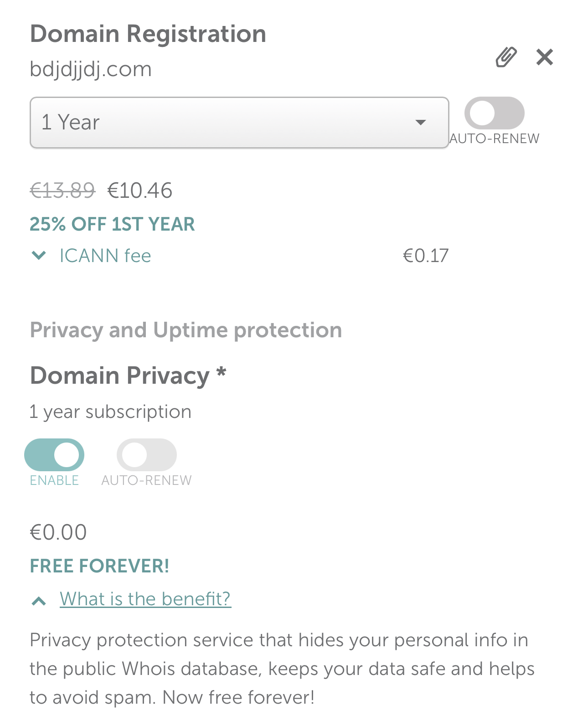The height and width of the screenshot is (721, 588).
Task: Click the Domain Privacy title
Action: [120, 376]
